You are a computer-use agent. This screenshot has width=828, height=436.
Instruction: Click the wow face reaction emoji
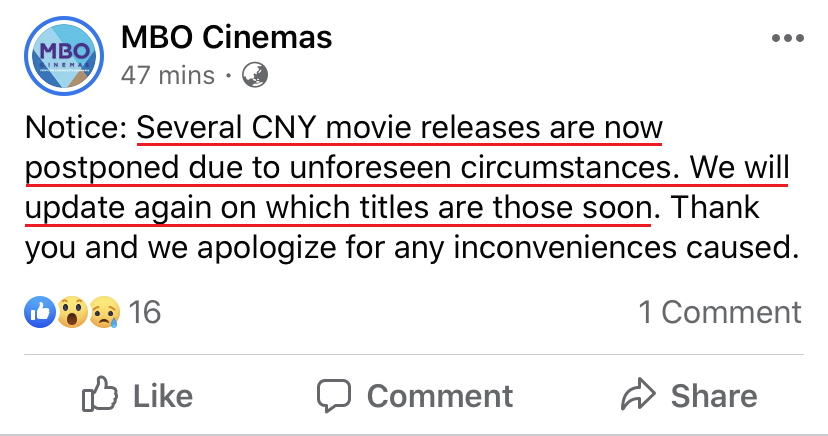tap(71, 312)
